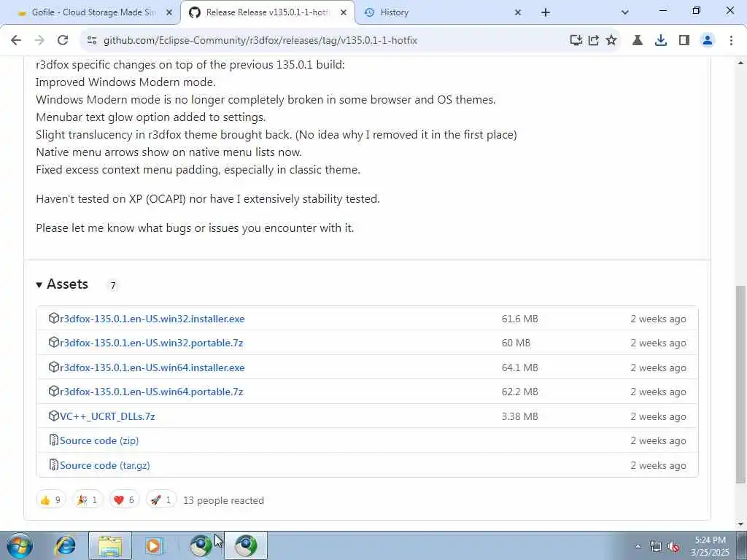This screenshot has width=747, height=560.
Task: Open the downloads tray icon
Action: click(x=661, y=41)
